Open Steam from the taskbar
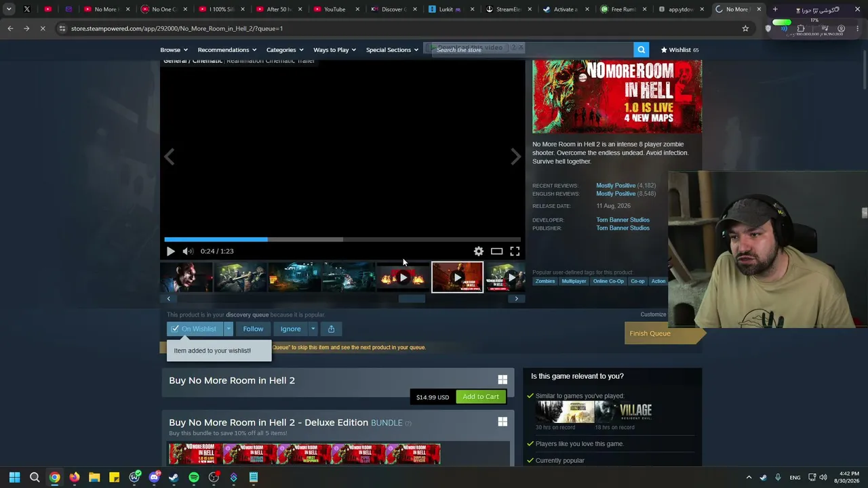The height and width of the screenshot is (488, 868). 174,477
